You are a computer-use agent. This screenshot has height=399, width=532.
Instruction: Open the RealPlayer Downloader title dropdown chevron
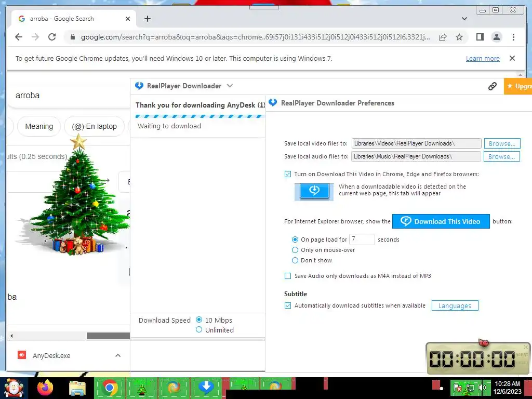230,86
